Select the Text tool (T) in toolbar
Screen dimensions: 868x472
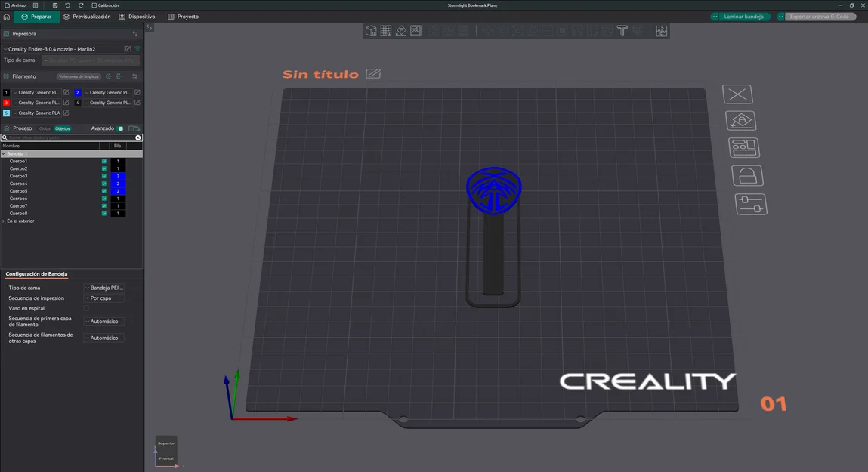622,31
